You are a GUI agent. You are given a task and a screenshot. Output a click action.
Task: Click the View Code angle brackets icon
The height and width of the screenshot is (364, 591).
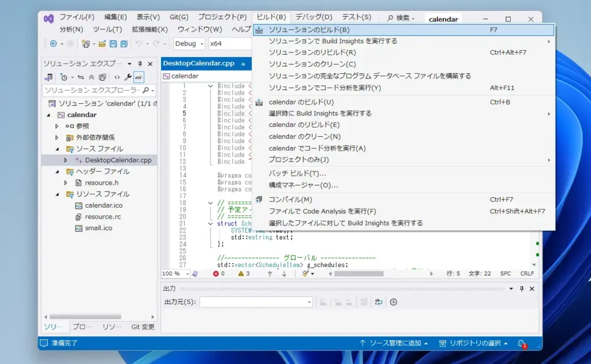pyautogui.click(x=117, y=77)
